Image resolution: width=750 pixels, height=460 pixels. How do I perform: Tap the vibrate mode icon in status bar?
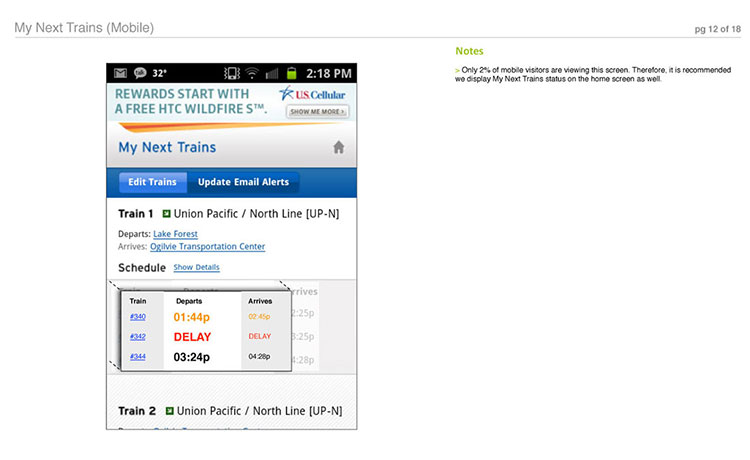[232, 73]
